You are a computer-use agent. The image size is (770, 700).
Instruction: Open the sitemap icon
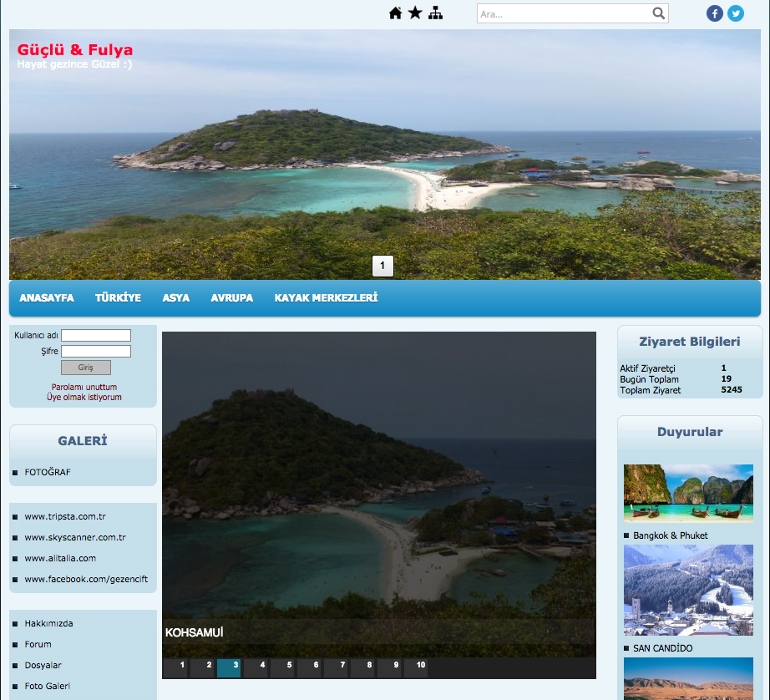coord(435,13)
